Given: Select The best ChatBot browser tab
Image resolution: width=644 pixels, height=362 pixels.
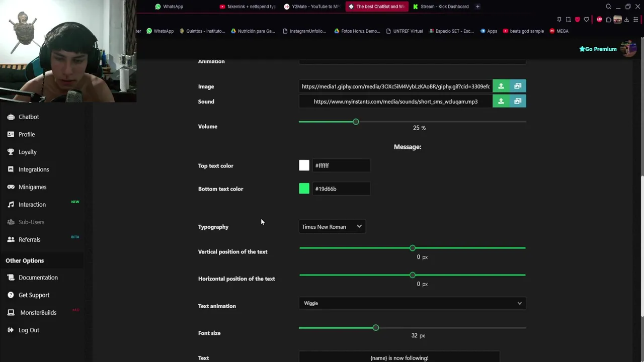Looking at the screenshot, I should [x=376, y=7].
